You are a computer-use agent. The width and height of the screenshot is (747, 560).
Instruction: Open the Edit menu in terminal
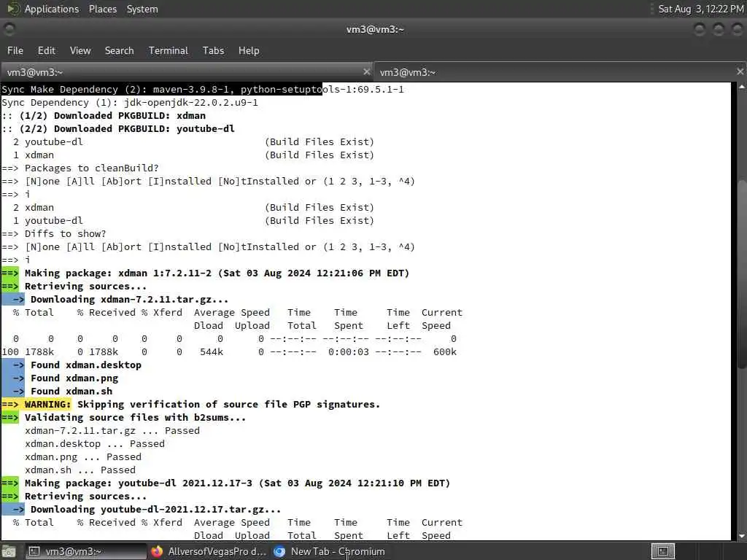point(46,50)
